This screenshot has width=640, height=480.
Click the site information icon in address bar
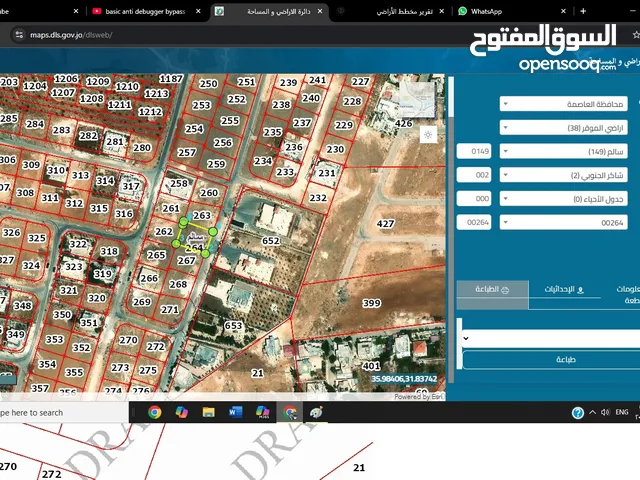coord(19,35)
